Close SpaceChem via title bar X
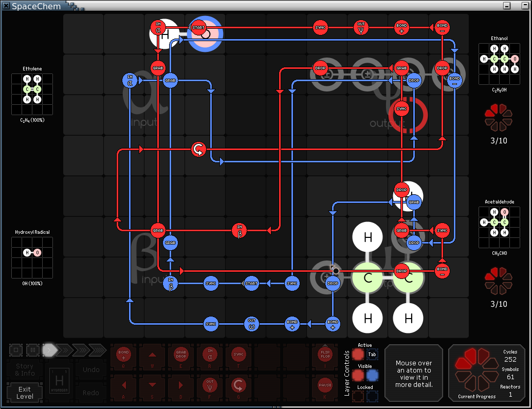Image resolution: width=532 pixels, height=409 pixels. click(6, 6)
